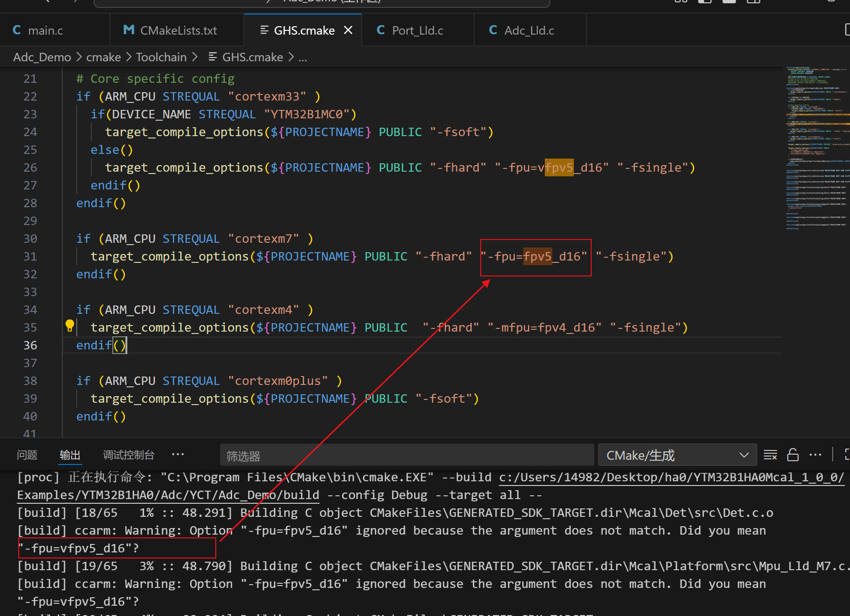Click line number 31 in the gutter
This screenshot has width=850, height=616.
click(30, 256)
